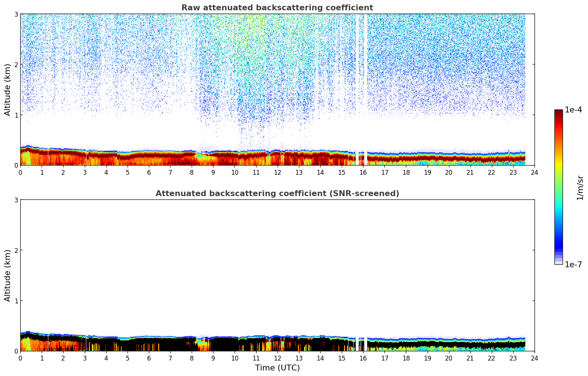This screenshot has height=376, width=588.
Task: Click the 2 km tick on bottom plot
Action: [x=16, y=250]
